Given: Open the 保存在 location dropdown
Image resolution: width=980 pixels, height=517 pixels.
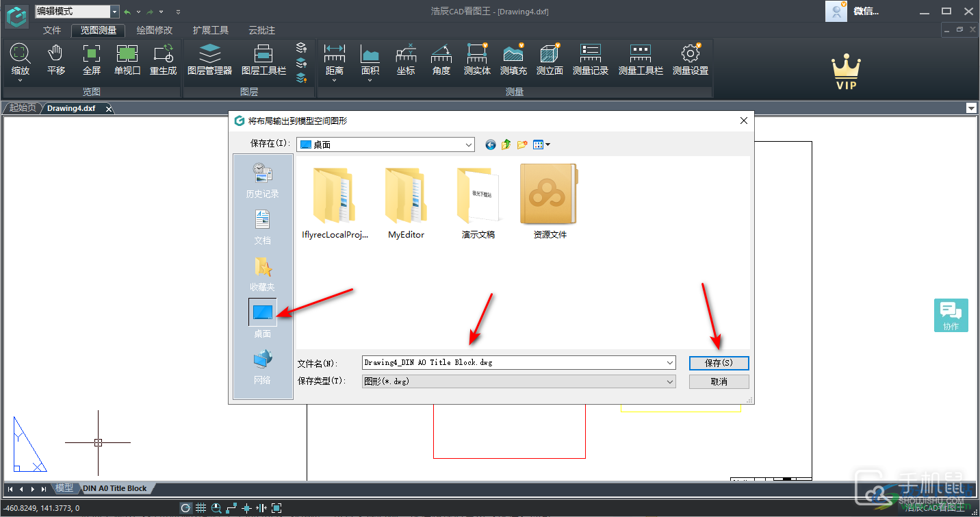Looking at the screenshot, I should coord(469,144).
